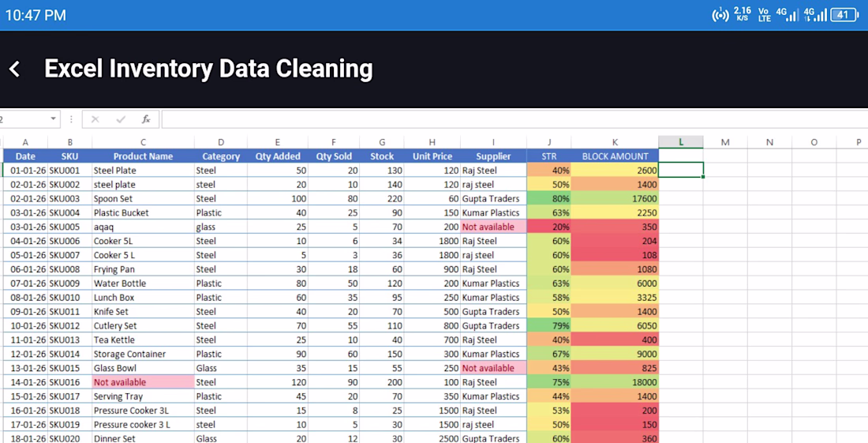Click pink Not available supplier cell for SKU005
Image resolution: width=868 pixels, height=443 pixels.
click(x=493, y=227)
